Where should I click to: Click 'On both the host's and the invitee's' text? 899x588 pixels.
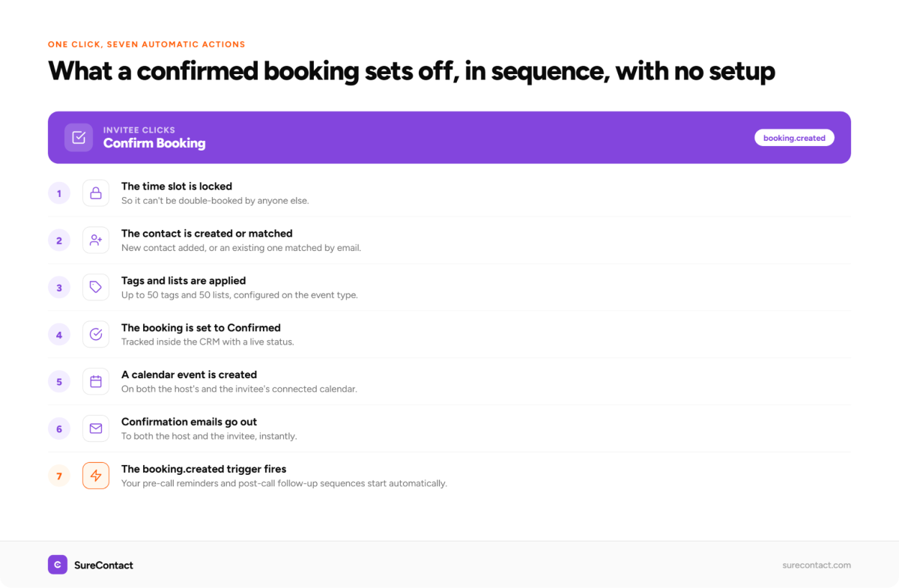(239, 390)
